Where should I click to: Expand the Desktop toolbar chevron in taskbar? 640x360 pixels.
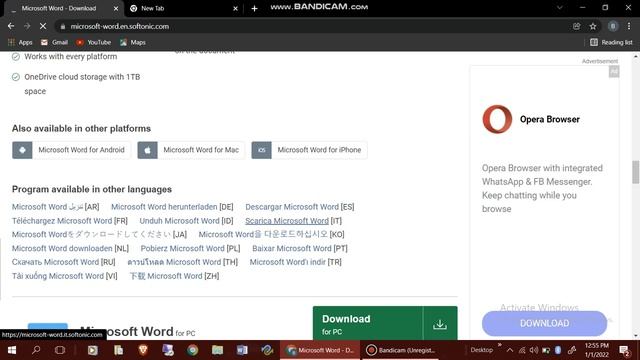(x=499, y=345)
